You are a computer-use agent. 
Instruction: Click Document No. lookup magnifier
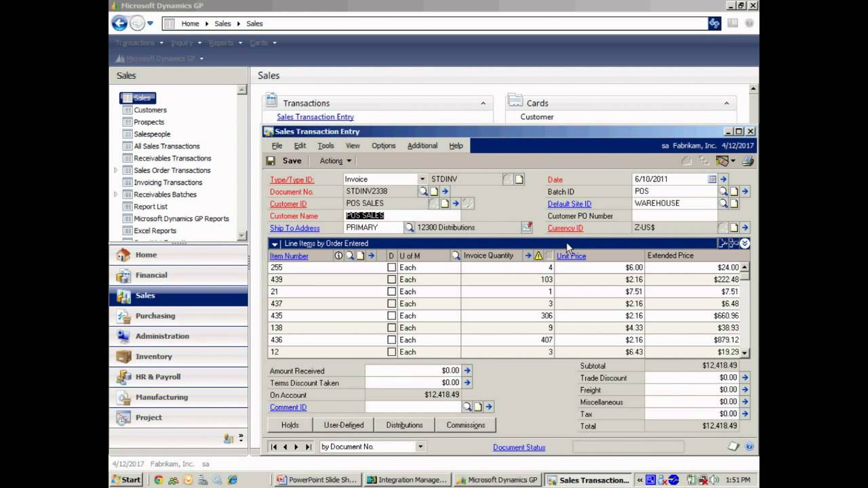424,191
